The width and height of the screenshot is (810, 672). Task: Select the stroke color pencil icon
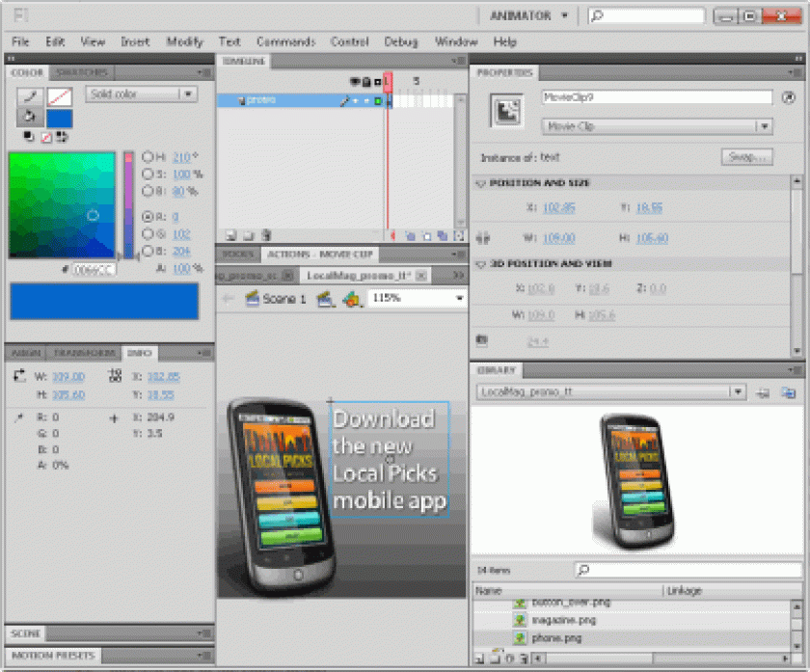(30, 96)
